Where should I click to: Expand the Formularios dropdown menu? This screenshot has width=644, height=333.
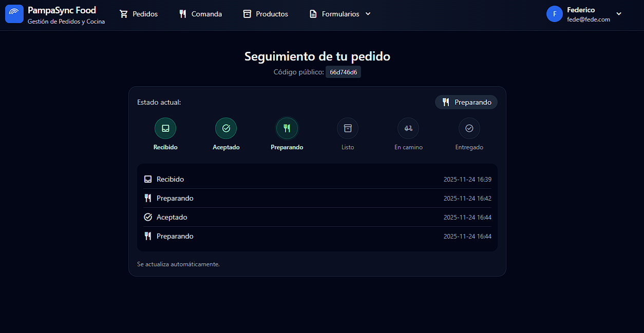(339, 14)
